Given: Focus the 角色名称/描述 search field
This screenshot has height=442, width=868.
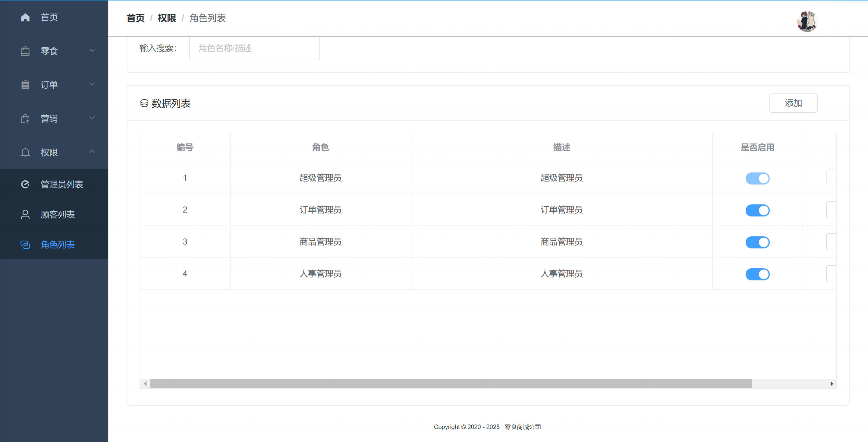Looking at the screenshot, I should (x=254, y=48).
